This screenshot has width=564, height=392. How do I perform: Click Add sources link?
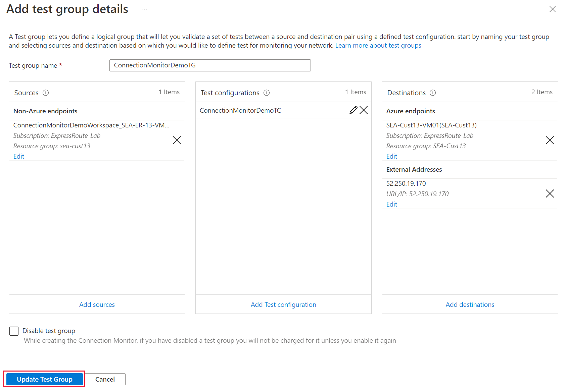click(97, 304)
